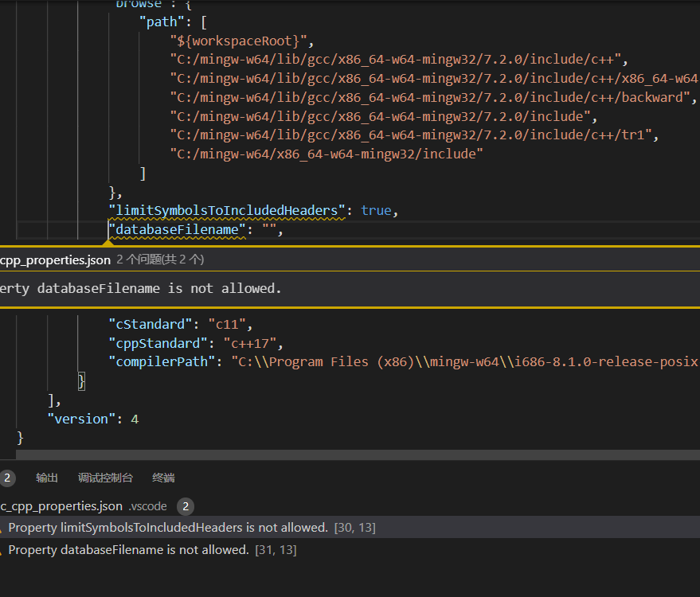Select the databaseFilename not allowed problem row
The height and width of the screenshot is (597, 700).
[350, 550]
